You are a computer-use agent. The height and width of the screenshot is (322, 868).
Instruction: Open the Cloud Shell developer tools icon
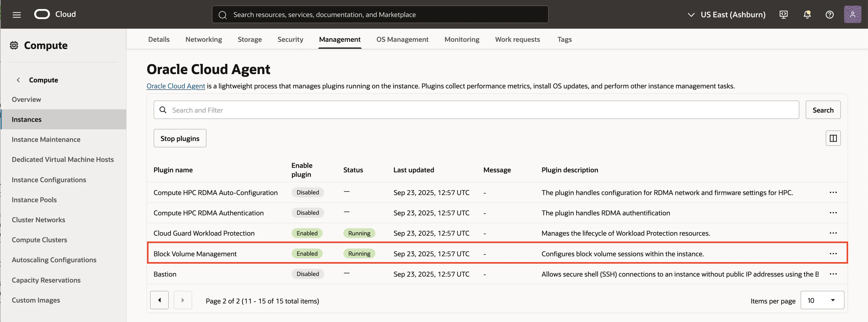coord(783,14)
